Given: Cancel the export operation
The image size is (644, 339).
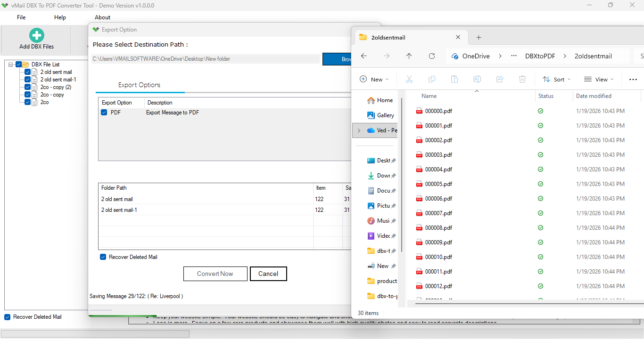Looking at the screenshot, I should click(268, 274).
